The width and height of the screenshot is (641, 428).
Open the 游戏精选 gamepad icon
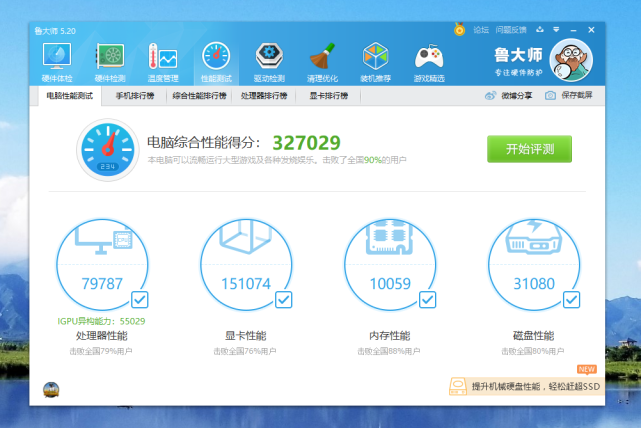[x=429, y=56]
